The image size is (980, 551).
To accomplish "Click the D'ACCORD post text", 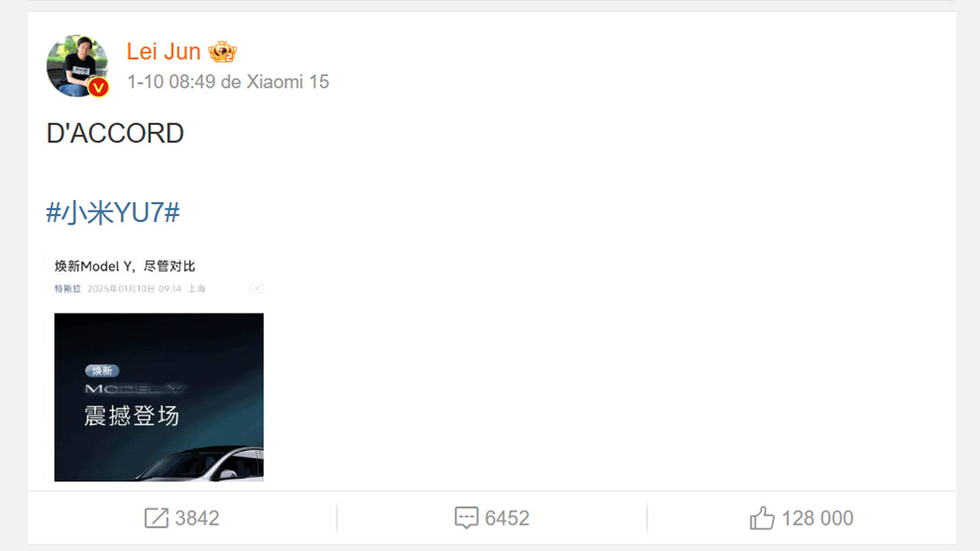I will 115,133.
